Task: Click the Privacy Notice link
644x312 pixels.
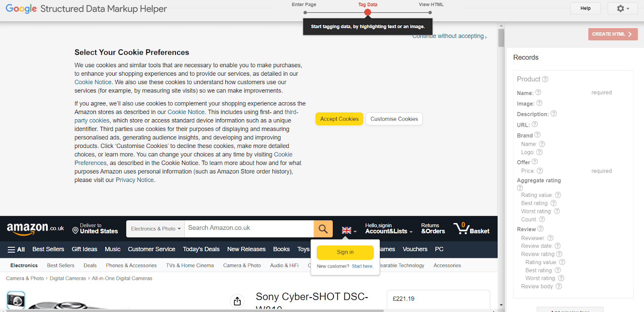Action: 134,180
